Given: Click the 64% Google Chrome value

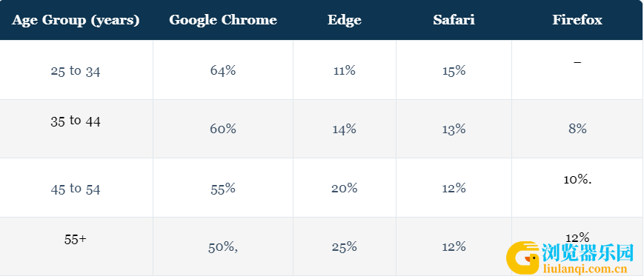Looking at the screenshot, I should tap(223, 70).
